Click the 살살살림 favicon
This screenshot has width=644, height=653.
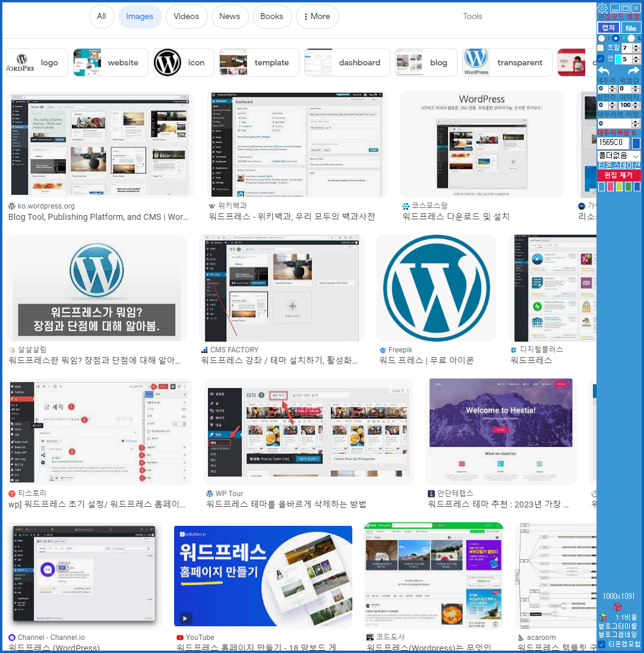(12, 350)
